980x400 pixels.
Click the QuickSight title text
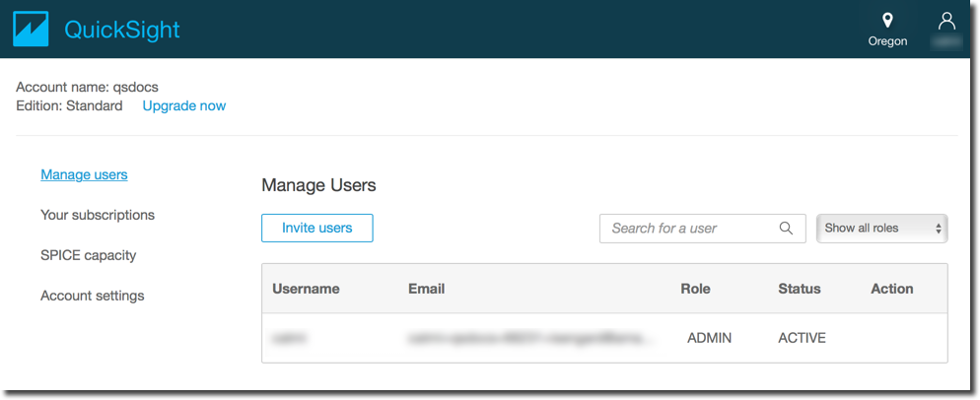[122, 30]
